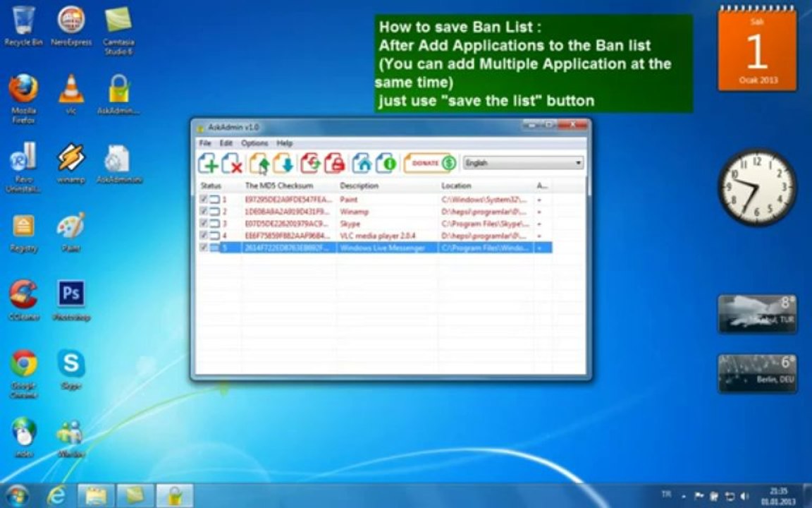The image size is (812, 508).
Task: Uncheck the VLC media player row checkbox
Action: pos(204,236)
